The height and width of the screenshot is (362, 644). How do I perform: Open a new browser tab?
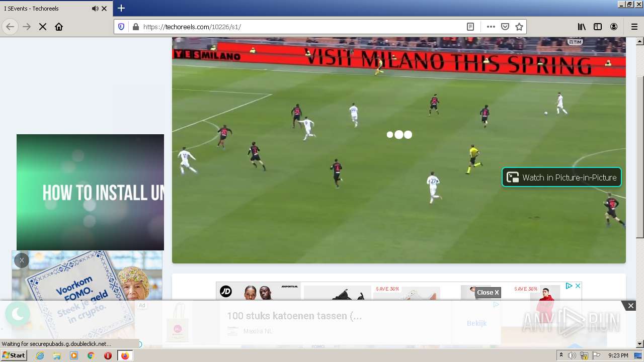(121, 8)
